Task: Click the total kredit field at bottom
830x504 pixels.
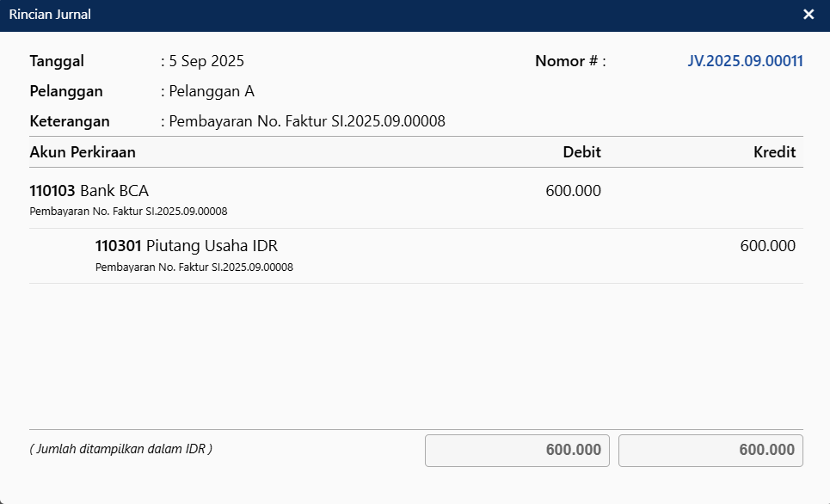Action: coord(710,451)
